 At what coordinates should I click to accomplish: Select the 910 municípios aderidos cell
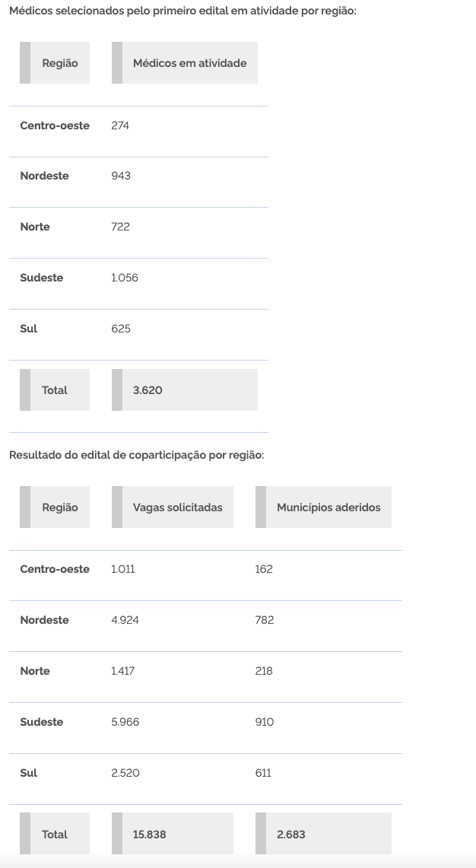click(x=265, y=722)
